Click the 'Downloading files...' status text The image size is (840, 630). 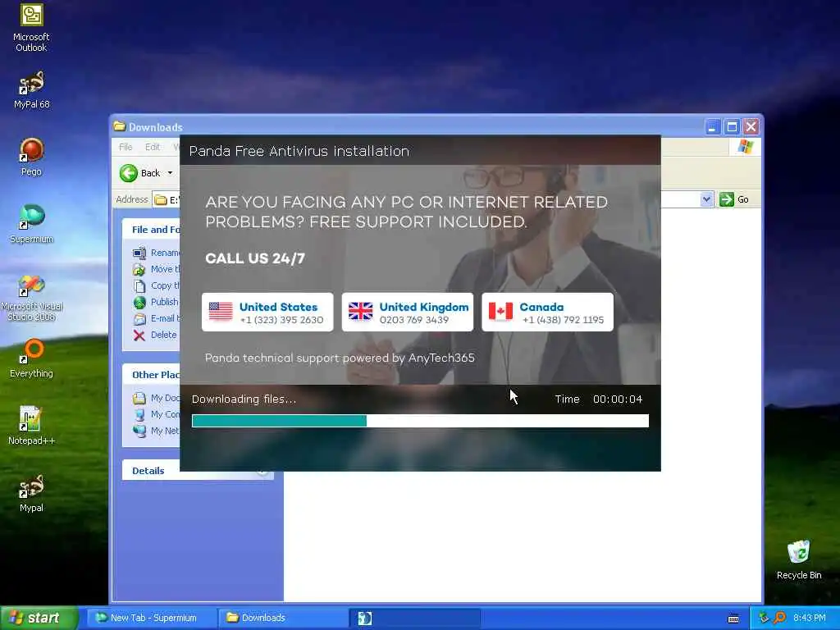244,399
